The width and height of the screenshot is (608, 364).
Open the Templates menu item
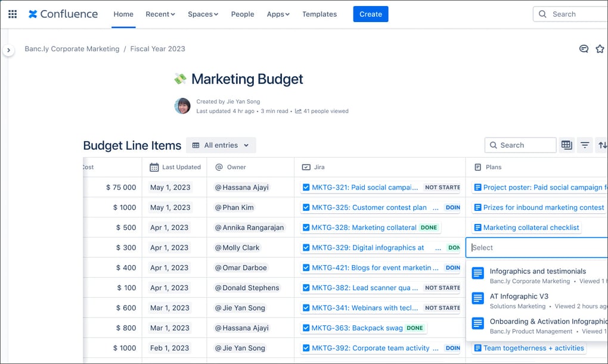point(319,14)
